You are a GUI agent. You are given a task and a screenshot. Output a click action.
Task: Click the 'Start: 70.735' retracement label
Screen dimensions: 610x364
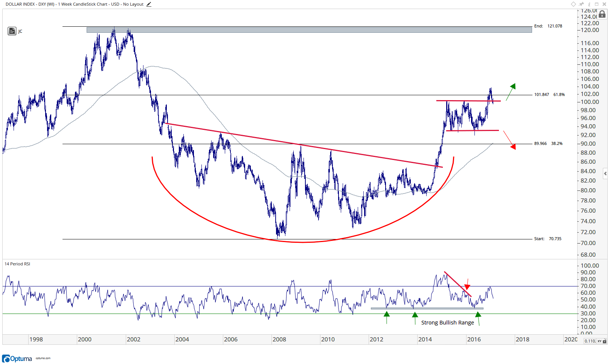point(547,239)
